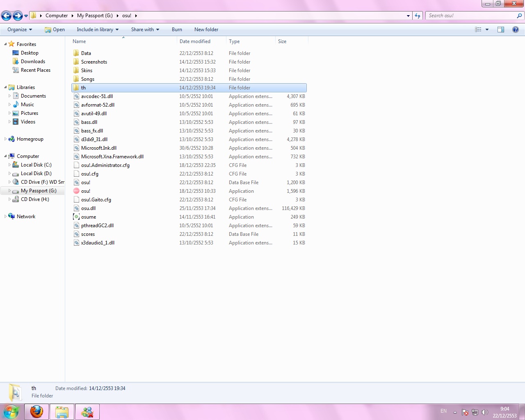Change view with the view icon

pyautogui.click(x=478, y=30)
